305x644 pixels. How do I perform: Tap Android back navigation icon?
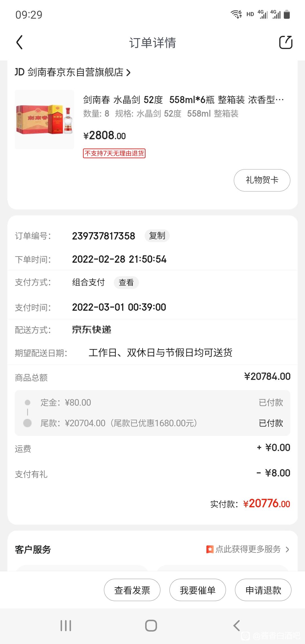(237, 626)
